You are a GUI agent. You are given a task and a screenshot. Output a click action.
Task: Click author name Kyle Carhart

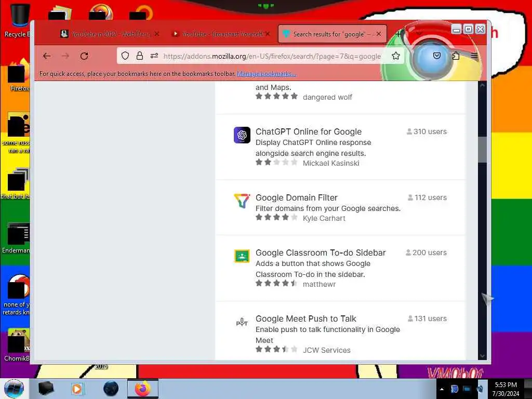(x=324, y=218)
